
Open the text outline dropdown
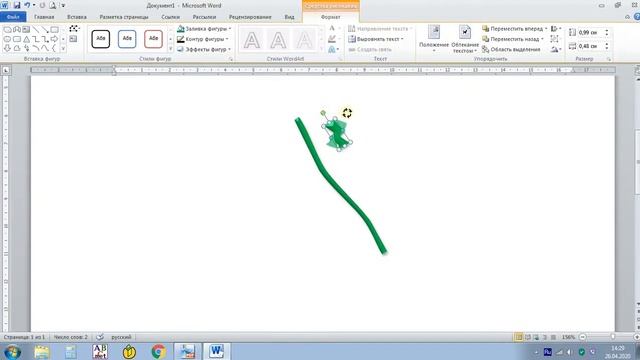[334, 39]
